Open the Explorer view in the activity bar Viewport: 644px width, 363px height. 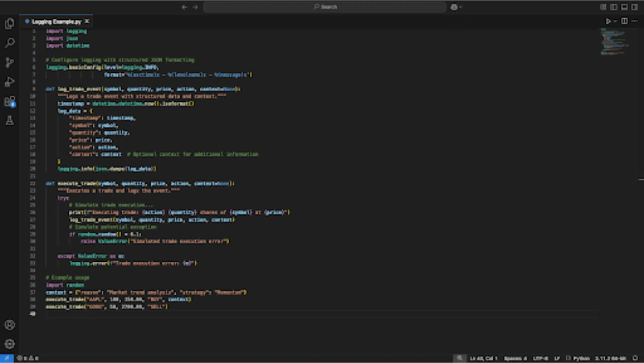[10, 24]
